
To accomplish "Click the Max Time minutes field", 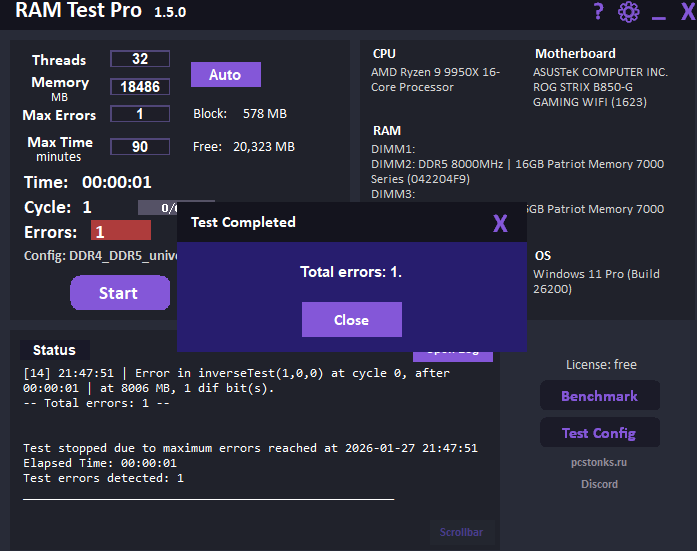I will pyautogui.click(x=140, y=147).
